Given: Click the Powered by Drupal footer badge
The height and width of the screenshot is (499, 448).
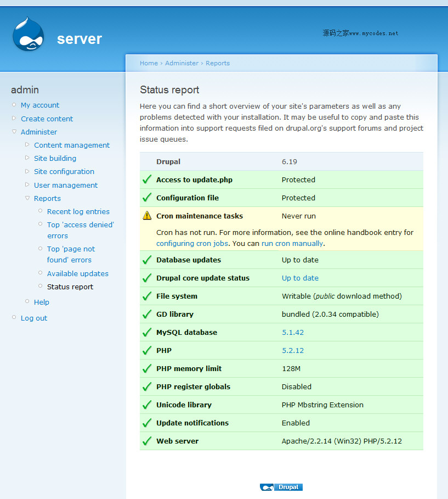Looking at the screenshot, I should 281,487.
